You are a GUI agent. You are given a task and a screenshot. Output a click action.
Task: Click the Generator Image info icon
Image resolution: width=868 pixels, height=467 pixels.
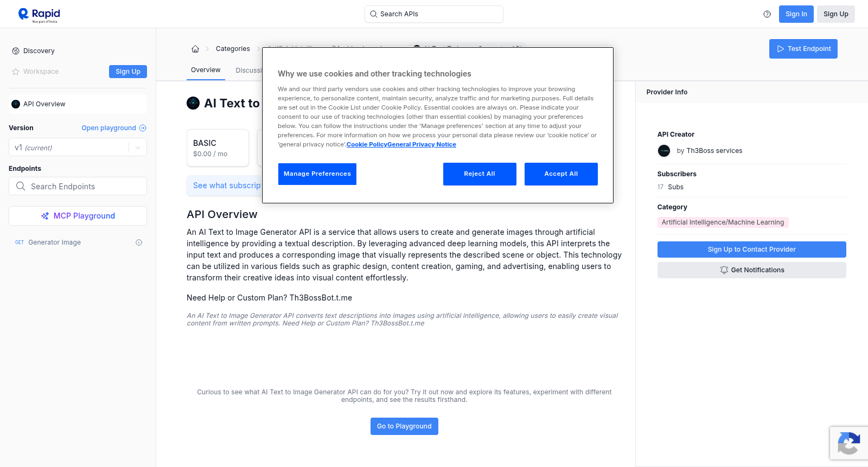pos(139,242)
